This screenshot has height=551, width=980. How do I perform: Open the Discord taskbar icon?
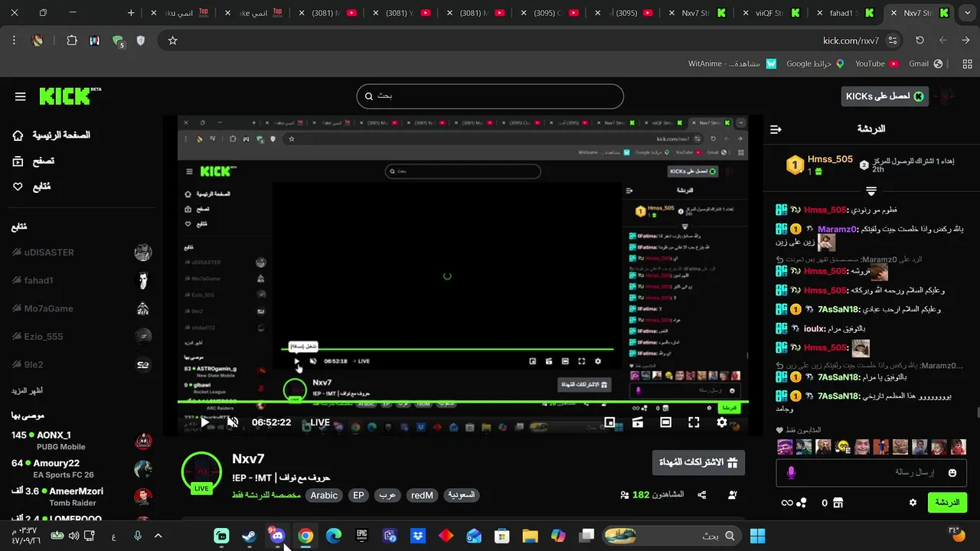point(277,535)
